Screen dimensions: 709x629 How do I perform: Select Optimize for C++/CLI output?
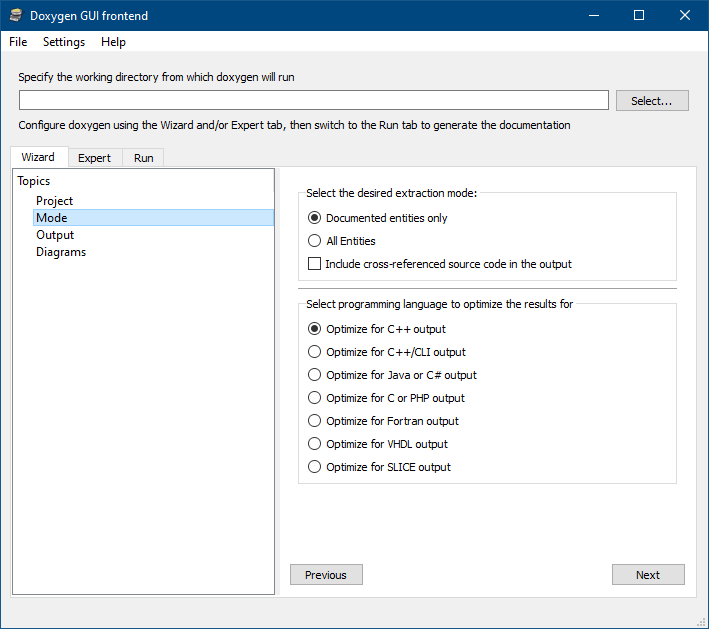tap(315, 352)
